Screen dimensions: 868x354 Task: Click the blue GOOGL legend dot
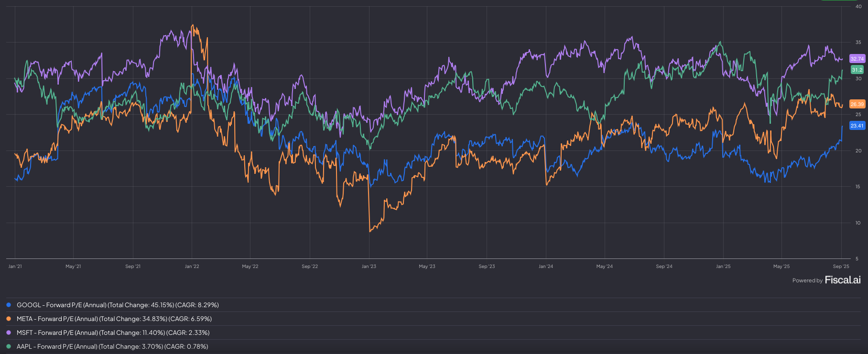[x=9, y=305]
